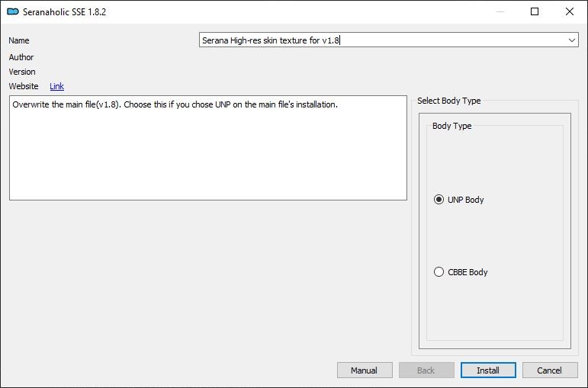Click inside the Name text field
The image size is (588, 388).
click(381, 40)
